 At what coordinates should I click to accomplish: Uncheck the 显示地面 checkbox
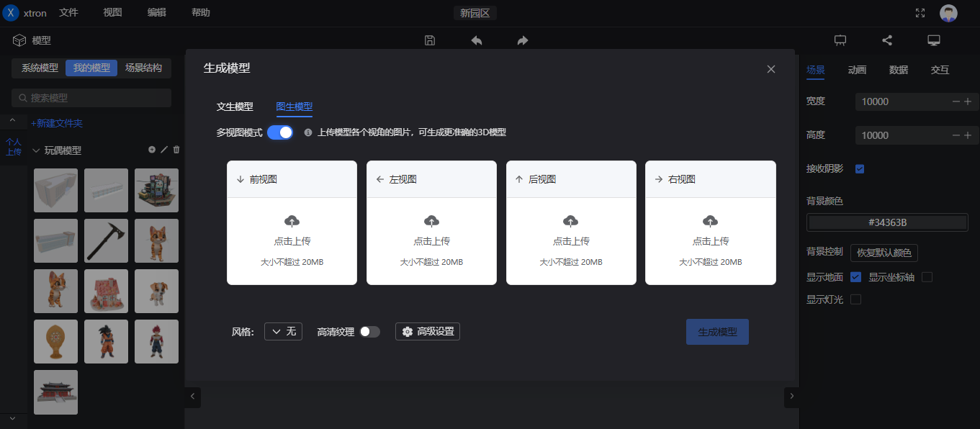click(855, 277)
